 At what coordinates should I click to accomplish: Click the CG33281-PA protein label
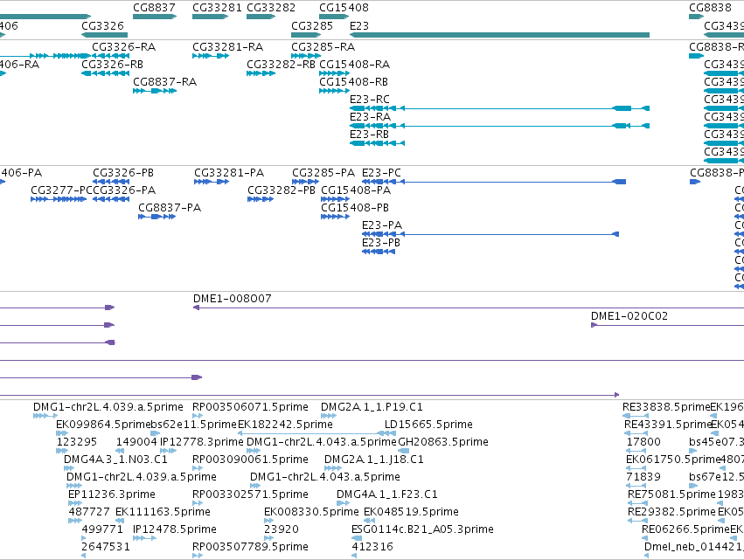point(229,173)
